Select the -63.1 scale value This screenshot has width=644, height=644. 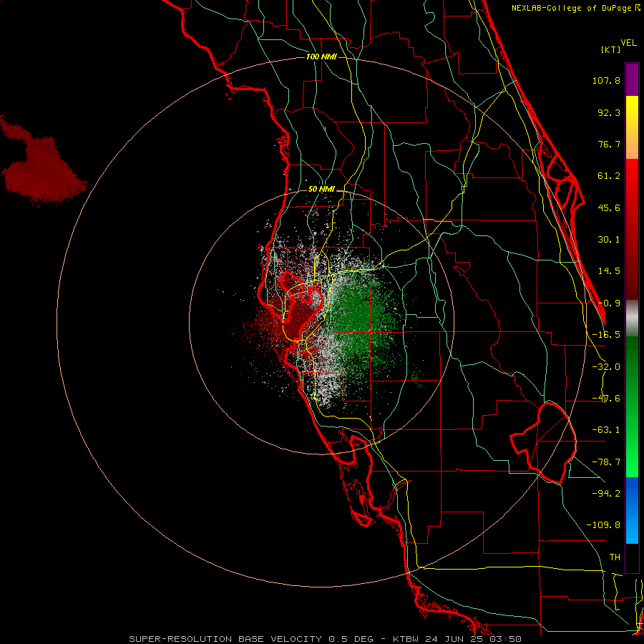tap(606, 430)
